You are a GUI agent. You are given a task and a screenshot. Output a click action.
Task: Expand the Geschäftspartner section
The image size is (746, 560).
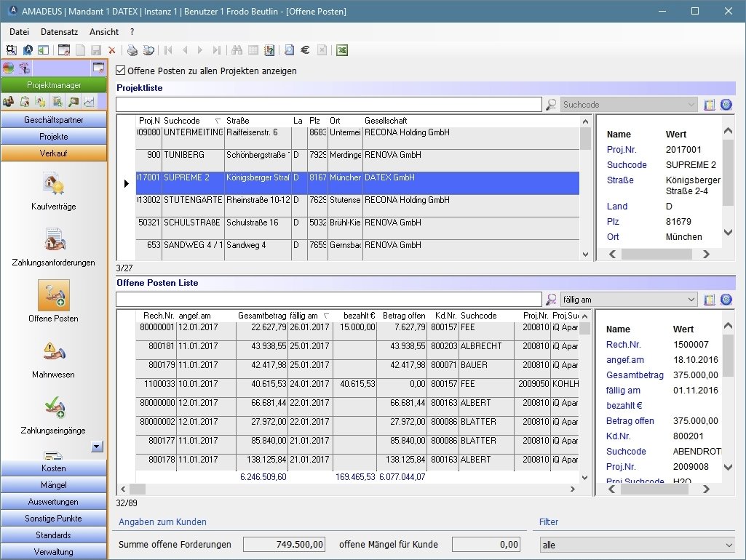pos(53,120)
